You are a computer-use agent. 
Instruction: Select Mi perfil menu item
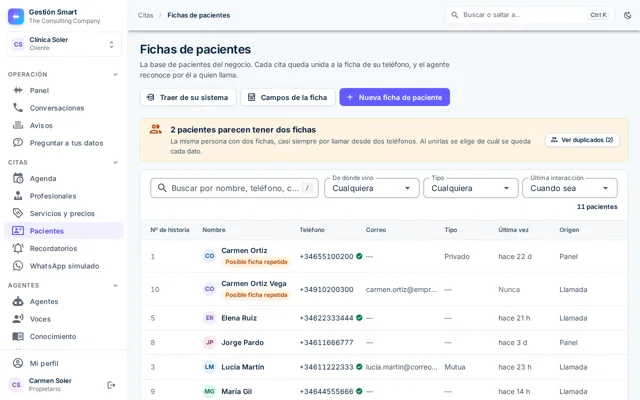coord(64,363)
